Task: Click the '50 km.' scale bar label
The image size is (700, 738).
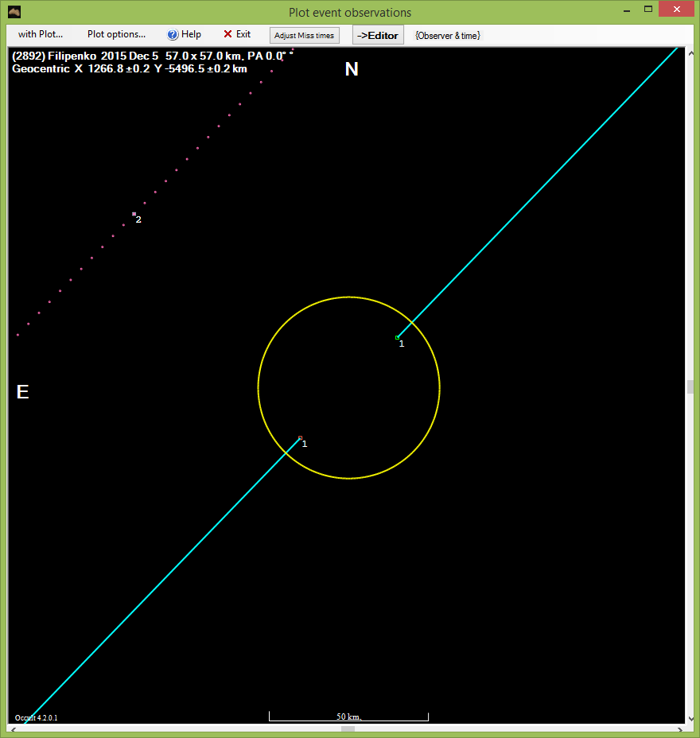Action: pyautogui.click(x=349, y=717)
